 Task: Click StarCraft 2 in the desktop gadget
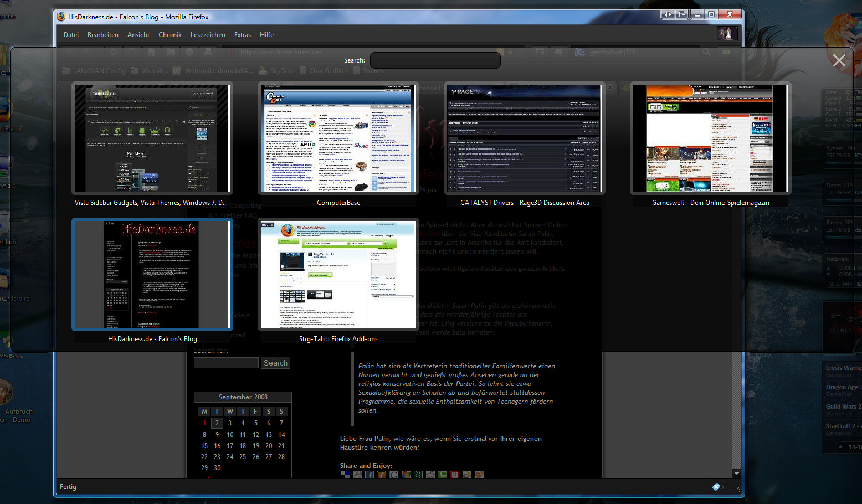[x=843, y=426]
